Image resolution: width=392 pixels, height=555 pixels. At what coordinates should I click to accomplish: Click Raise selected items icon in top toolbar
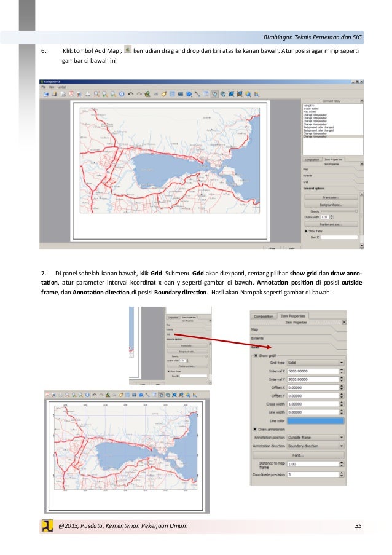247,94
